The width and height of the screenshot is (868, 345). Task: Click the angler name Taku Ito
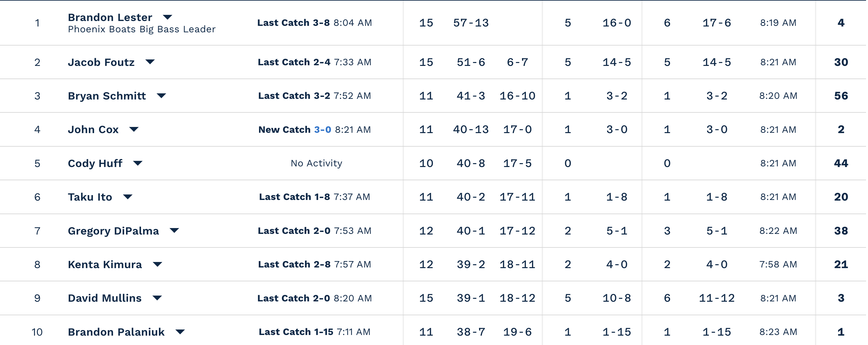(x=90, y=197)
